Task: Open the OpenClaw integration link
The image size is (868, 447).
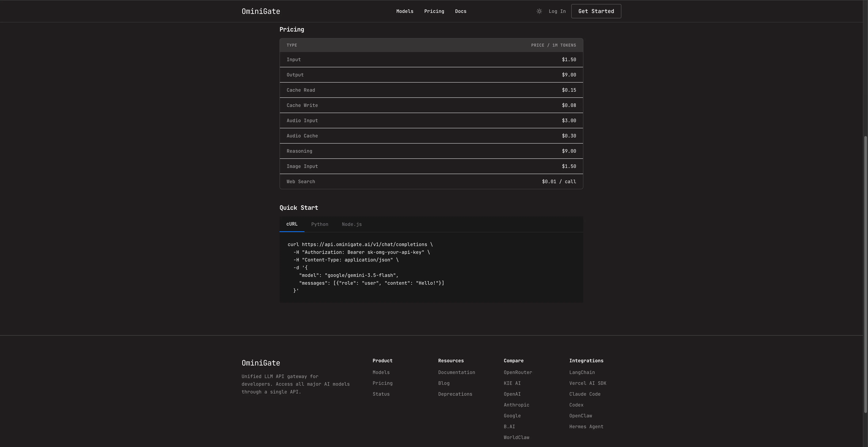Action: (581, 416)
